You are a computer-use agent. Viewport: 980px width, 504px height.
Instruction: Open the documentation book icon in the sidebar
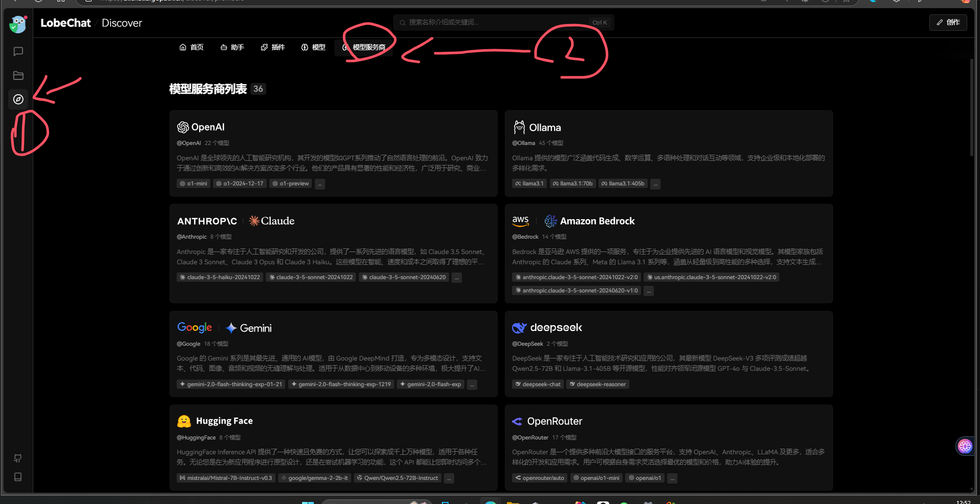pyautogui.click(x=18, y=477)
